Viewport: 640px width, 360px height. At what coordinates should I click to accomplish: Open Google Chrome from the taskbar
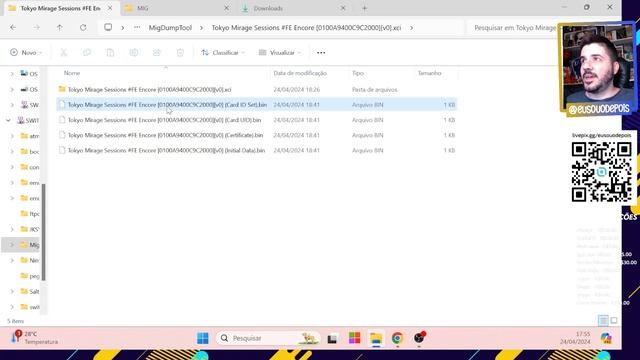point(397,338)
